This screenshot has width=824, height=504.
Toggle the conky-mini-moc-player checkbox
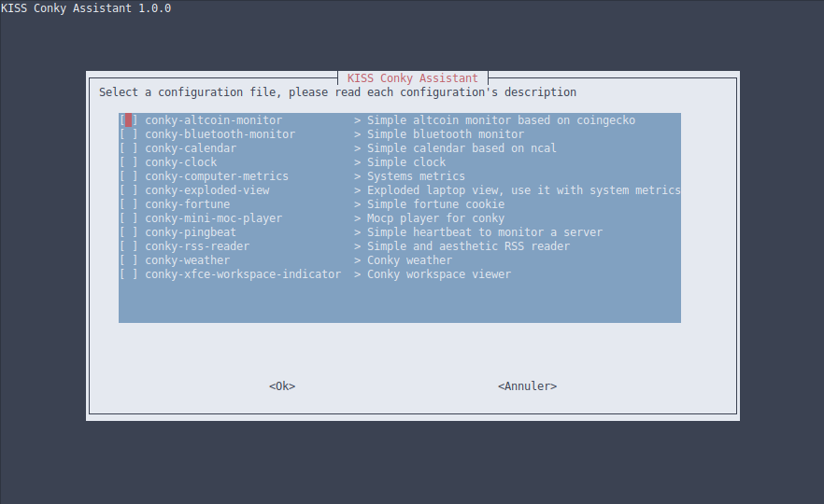click(128, 218)
